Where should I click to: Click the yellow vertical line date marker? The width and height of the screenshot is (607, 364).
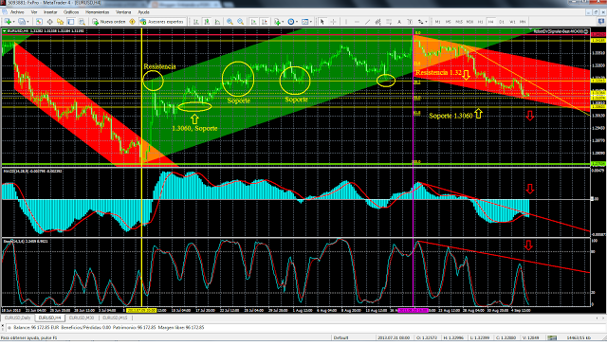[x=141, y=310]
